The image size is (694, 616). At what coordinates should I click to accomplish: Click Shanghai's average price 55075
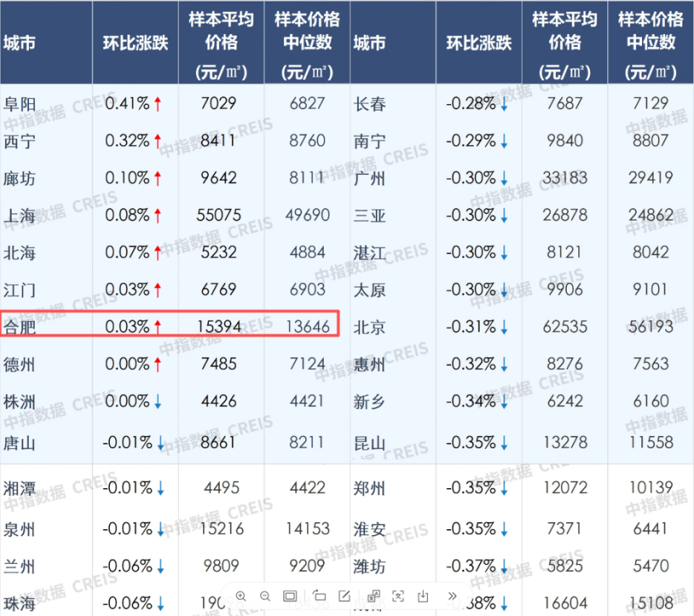click(219, 215)
